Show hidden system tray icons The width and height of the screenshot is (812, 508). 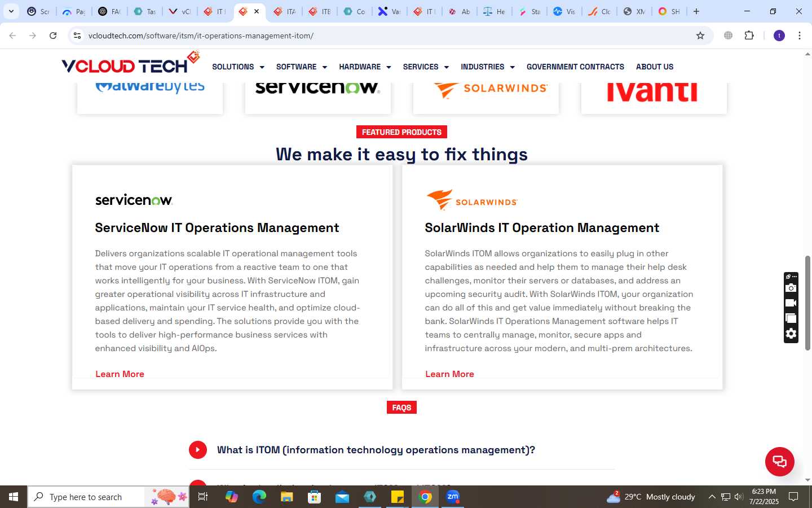click(x=712, y=497)
